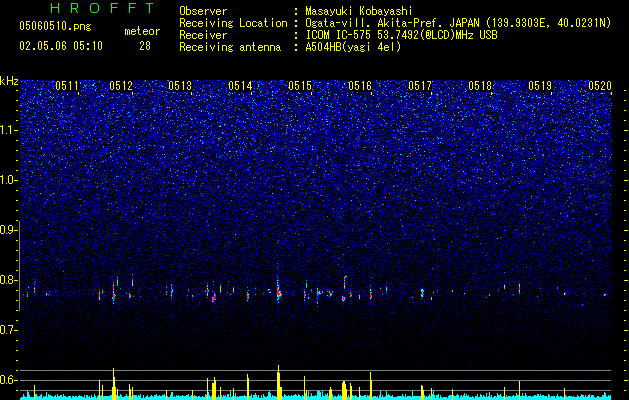Click the Observer field label
629x400 pixels.
(203, 12)
